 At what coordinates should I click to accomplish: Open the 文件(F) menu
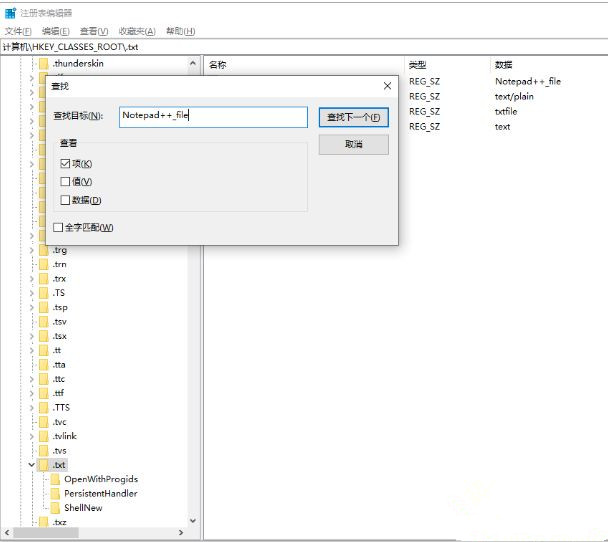[x=18, y=31]
